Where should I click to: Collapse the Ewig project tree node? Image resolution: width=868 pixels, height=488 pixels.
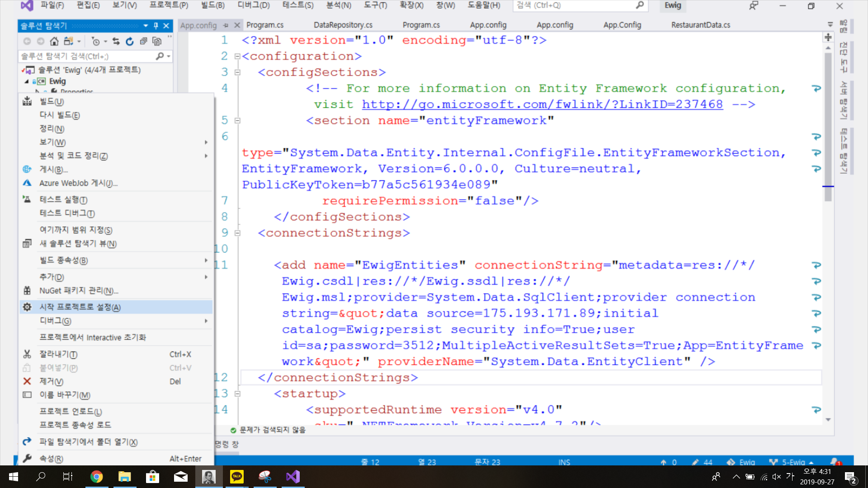click(x=27, y=81)
